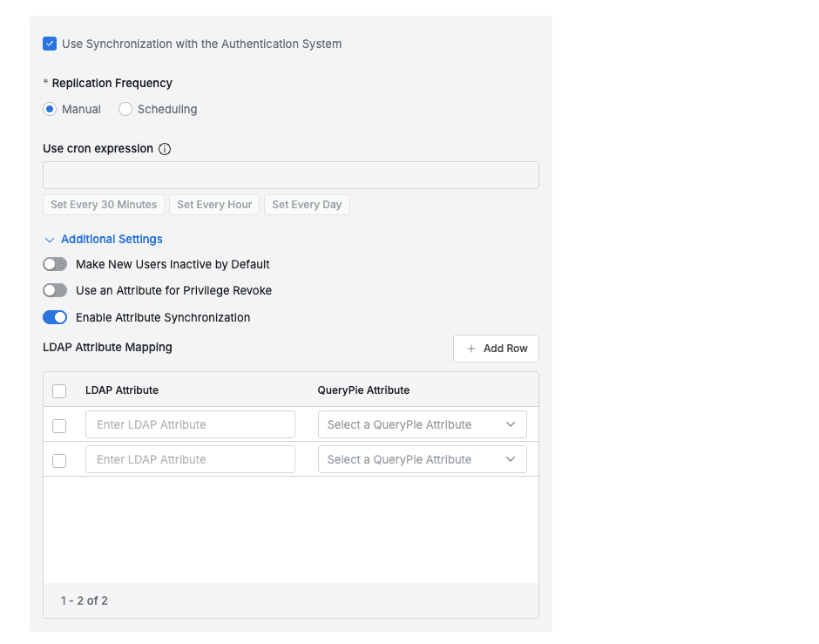This screenshot has height=644, width=819.
Task: Click the Additional Settings link
Action: point(112,240)
